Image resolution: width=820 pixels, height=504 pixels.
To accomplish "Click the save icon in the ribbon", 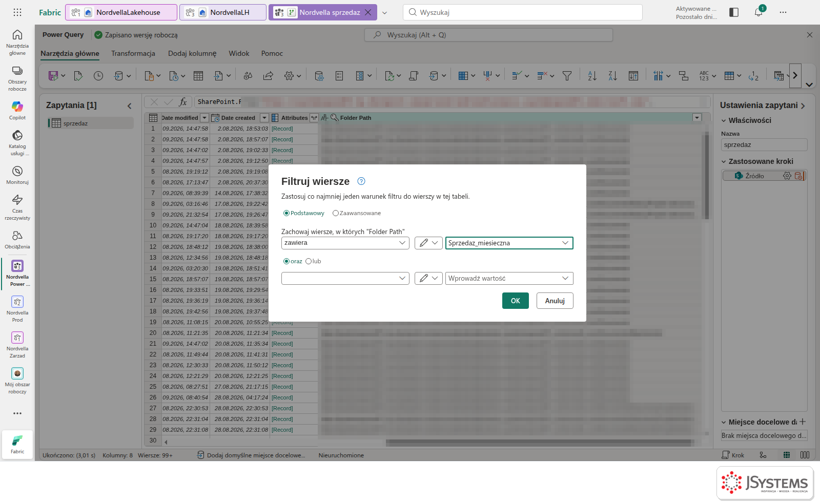I will [x=53, y=76].
